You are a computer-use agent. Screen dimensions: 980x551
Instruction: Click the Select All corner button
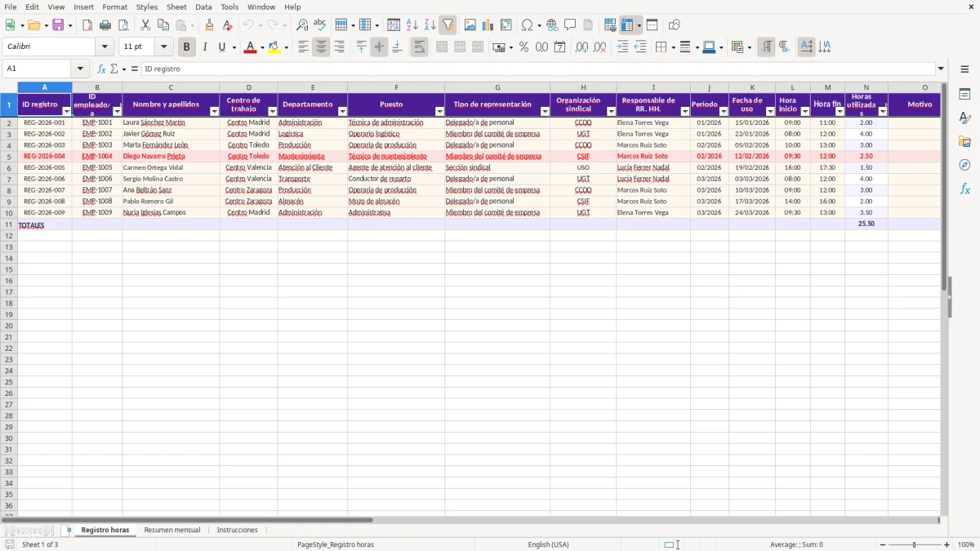[8, 87]
